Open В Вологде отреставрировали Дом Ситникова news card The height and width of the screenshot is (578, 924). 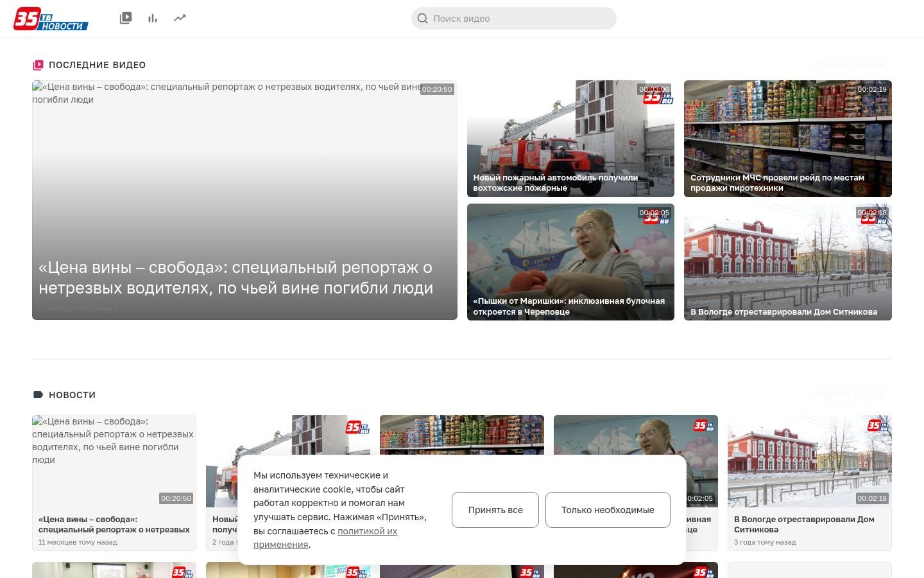coord(810,482)
